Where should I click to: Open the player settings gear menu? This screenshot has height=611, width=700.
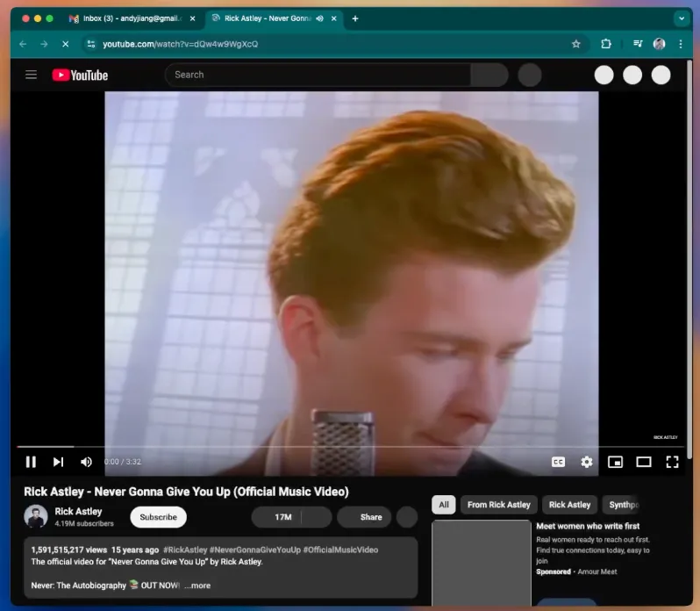pyautogui.click(x=586, y=462)
